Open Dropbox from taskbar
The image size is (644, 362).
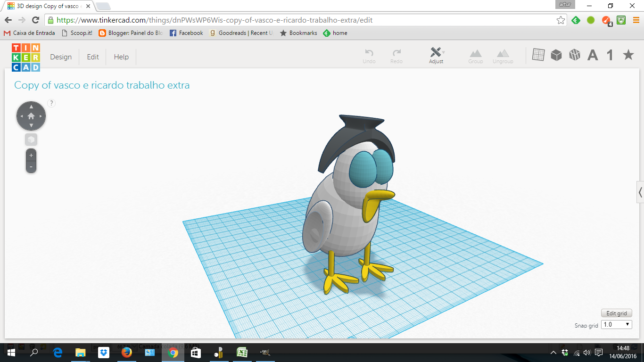(103, 353)
